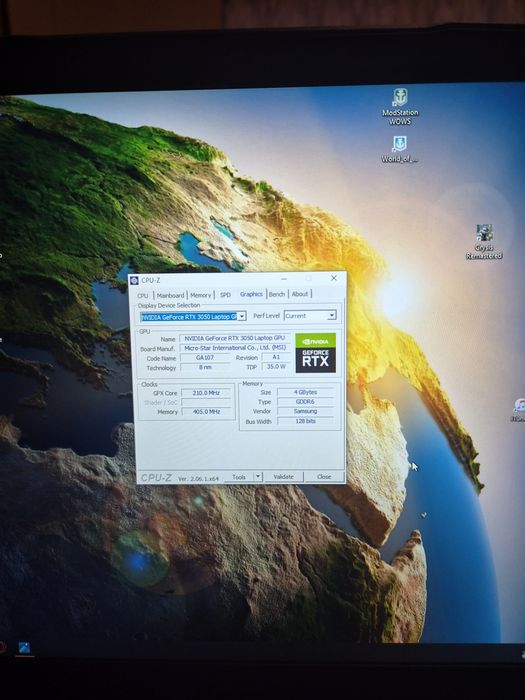Click the empty Shader / SoC field
525x700 pixels.
pyautogui.click(x=206, y=402)
